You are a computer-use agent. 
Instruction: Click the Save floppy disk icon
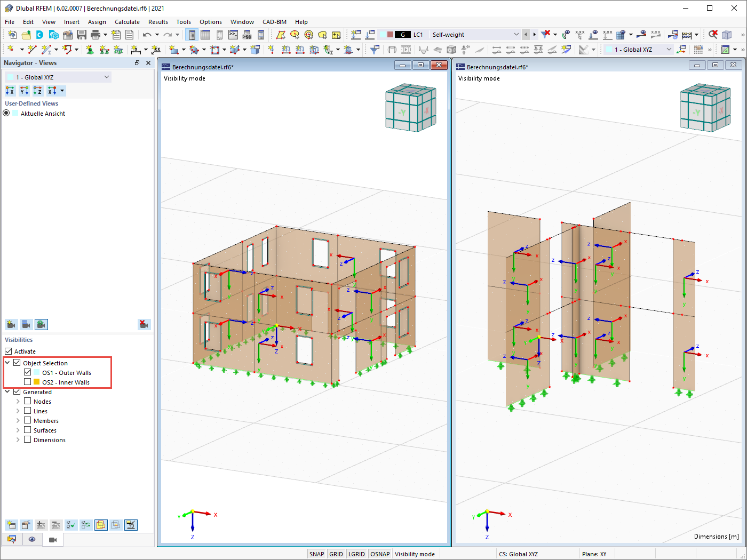(x=82, y=35)
